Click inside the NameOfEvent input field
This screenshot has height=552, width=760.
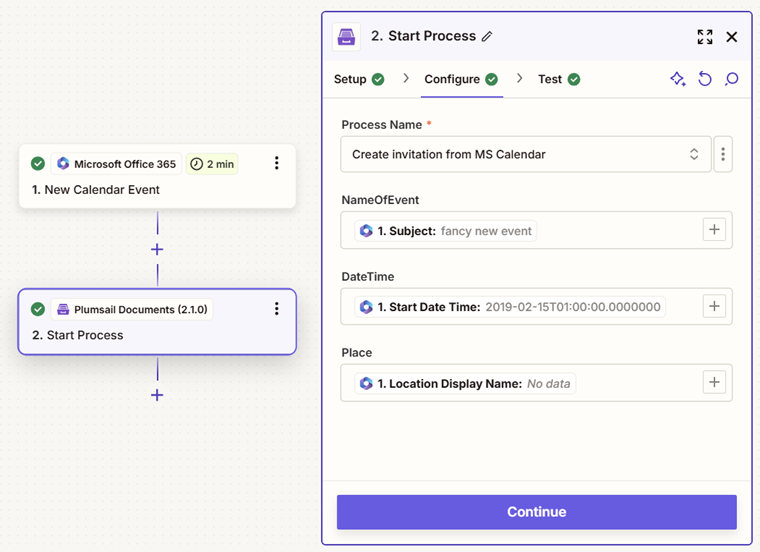[x=536, y=230]
